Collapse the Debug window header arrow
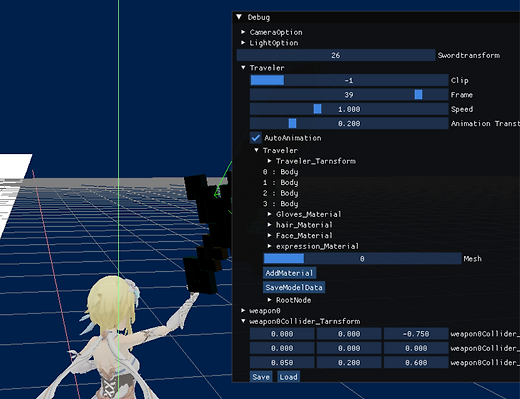This screenshot has height=399, width=520. click(x=239, y=17)
